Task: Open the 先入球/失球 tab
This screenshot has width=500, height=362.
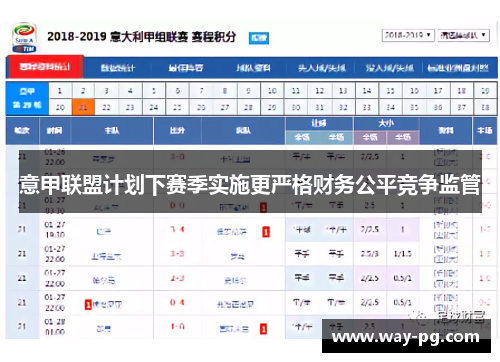Action: pos(321,68)
